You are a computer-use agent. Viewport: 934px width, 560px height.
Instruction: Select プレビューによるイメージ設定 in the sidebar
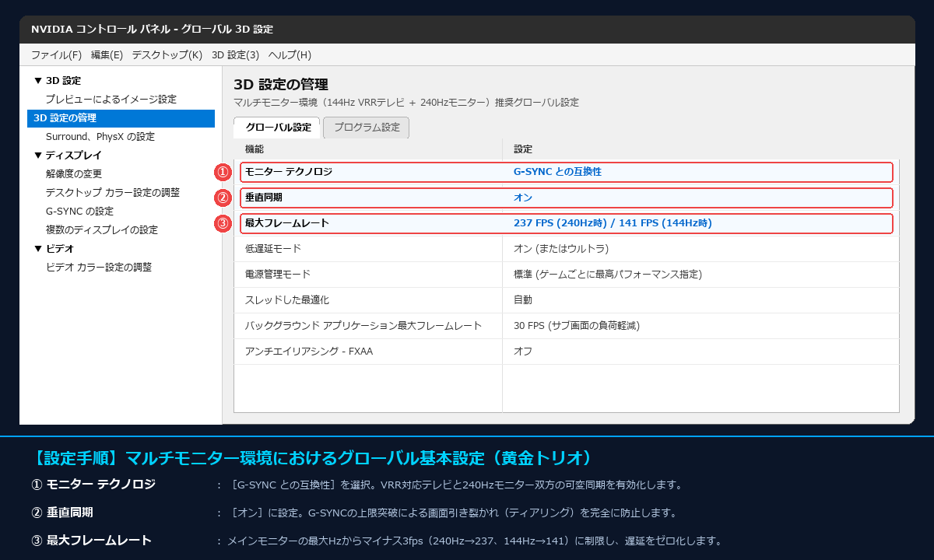[x=111, y=100]
